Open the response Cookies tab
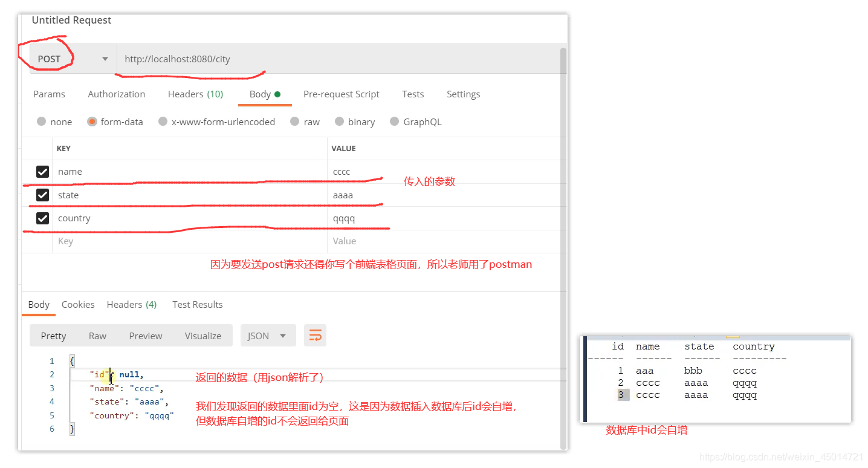Screen dimensions: 868x468 (x=78, y=305)
